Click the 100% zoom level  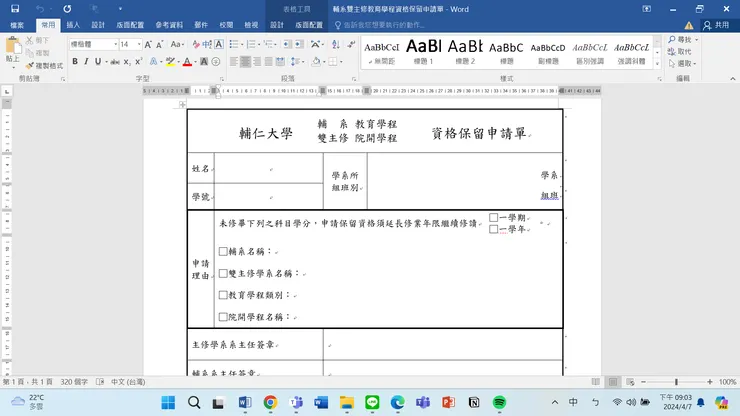[727, 382]
